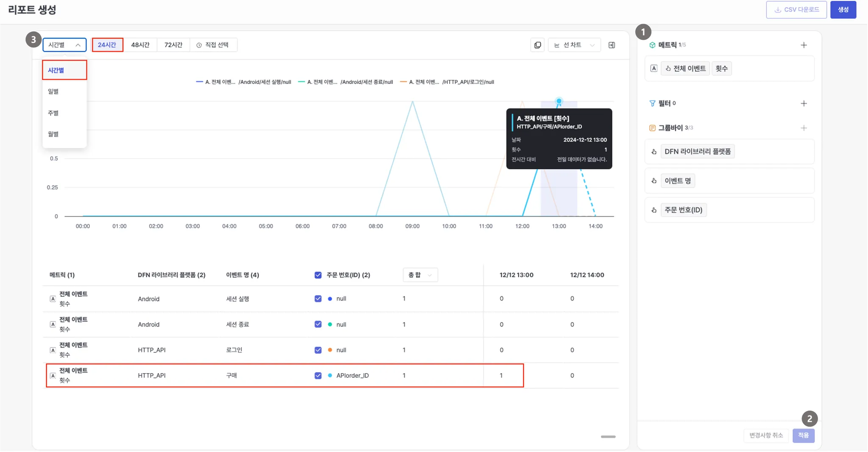The width and height of the screenshot is (868, 452).
Task: Select 일별 from the interval menu
Action: [x=53, y=92]
